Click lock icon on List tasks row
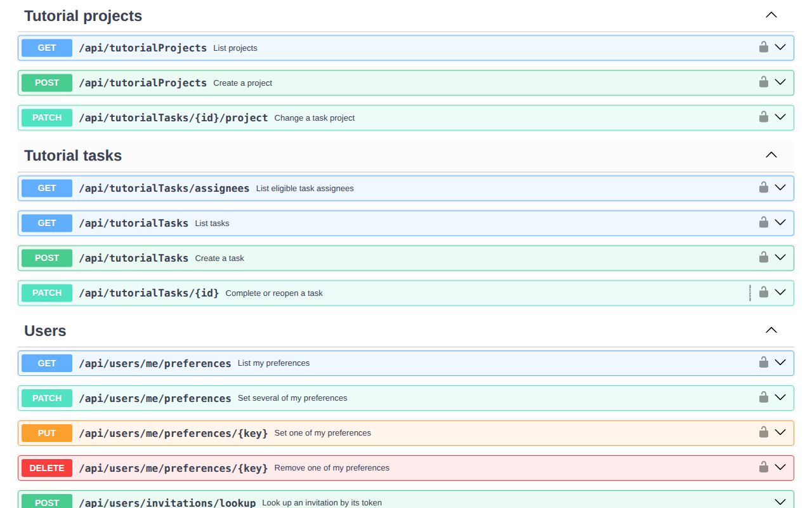Image resolution: width=812 pixels, height=508 pixels. point(764,222)
